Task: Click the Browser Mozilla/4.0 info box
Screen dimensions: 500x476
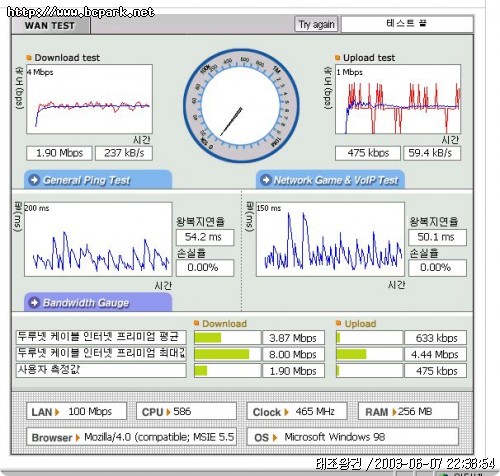Action: pyautogui.click(x=132, y=437)
